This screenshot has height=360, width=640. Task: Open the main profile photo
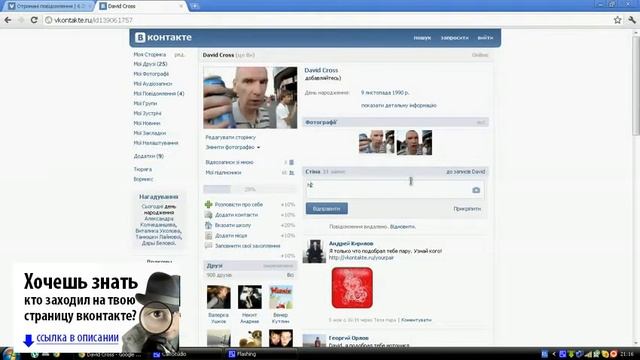coord(250,98)
